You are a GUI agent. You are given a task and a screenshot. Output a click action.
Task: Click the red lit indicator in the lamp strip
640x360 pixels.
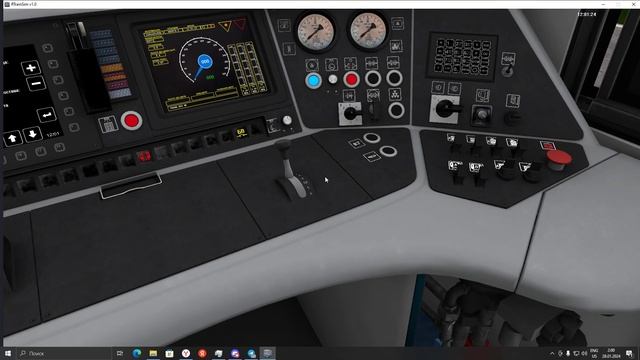(144, 156)
